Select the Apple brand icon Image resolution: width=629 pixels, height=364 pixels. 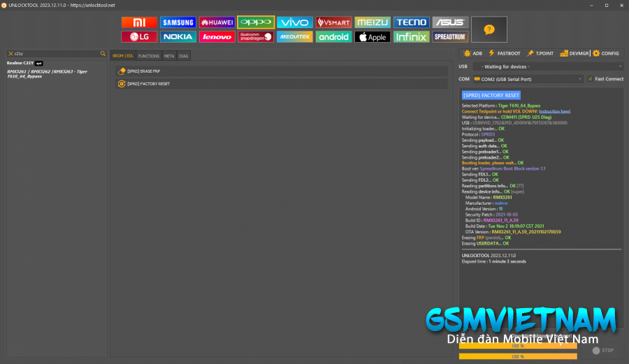tap(373, 37)
